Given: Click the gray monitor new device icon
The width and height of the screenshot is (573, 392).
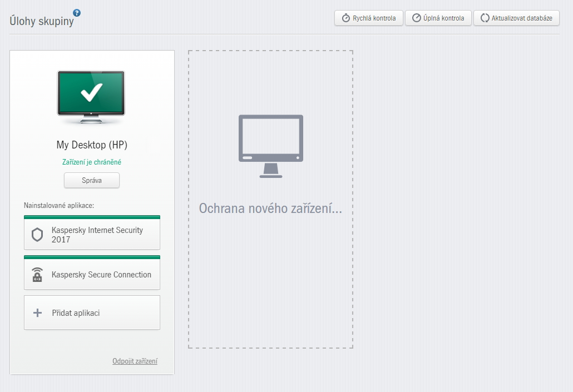Looking at the screenshot, I should [x=271, y=146].
